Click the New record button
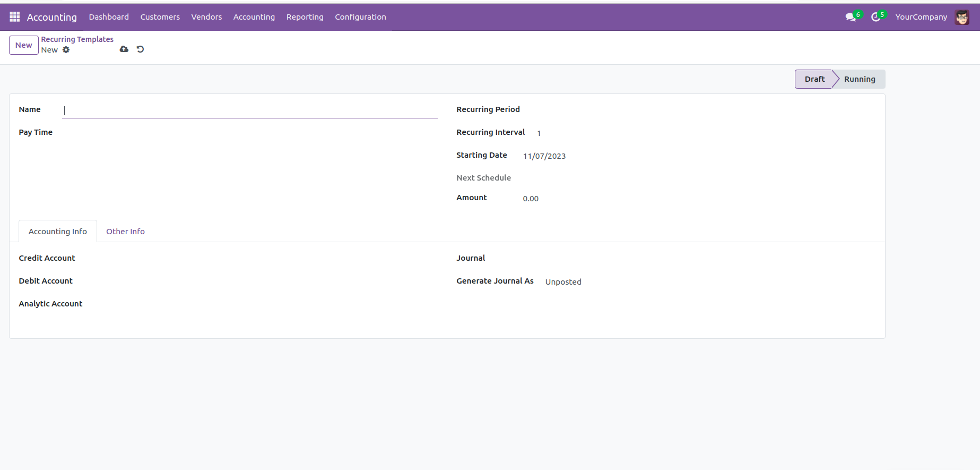The width and height of the screenshot is (980, 470). [x=24, y=45]
